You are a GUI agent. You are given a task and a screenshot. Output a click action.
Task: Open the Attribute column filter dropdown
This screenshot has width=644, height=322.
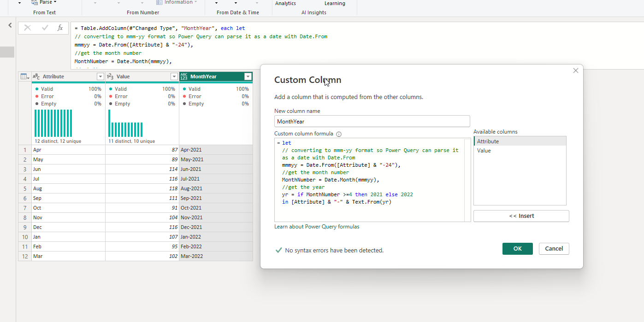click(x=100, y=76)
